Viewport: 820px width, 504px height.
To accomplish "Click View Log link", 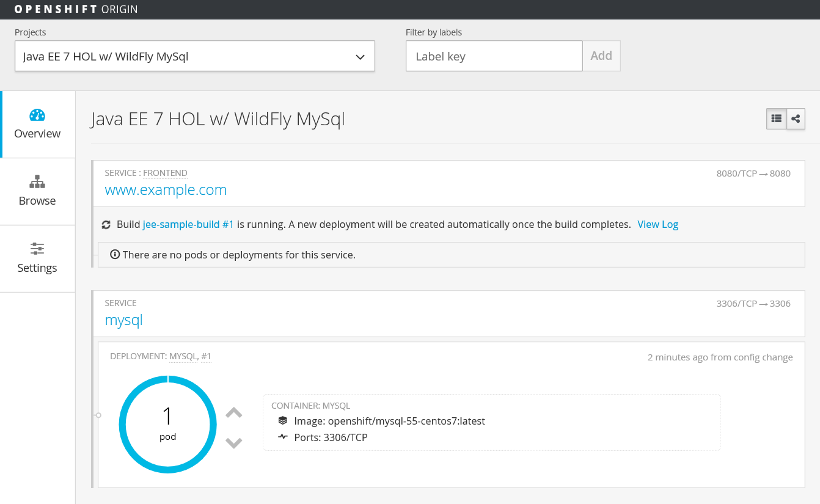I will 657,224.
